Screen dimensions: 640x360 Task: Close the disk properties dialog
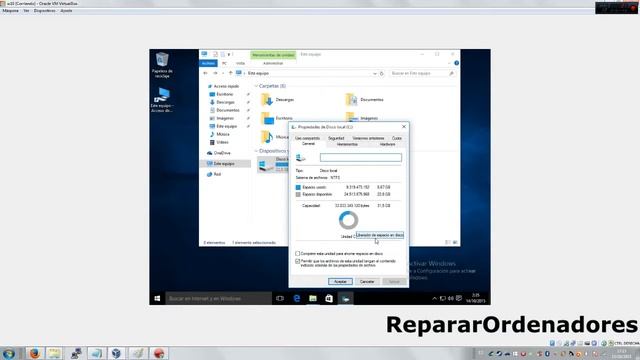click(x=404, y=127)
